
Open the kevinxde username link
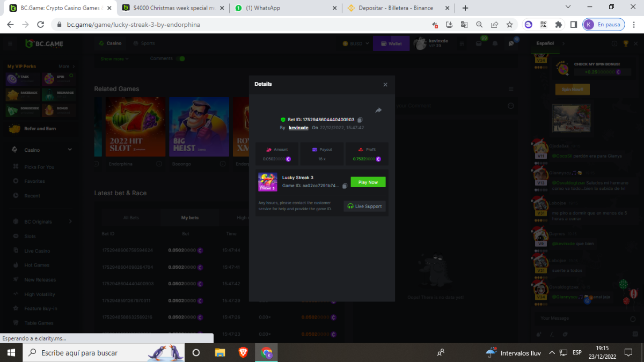298,128
